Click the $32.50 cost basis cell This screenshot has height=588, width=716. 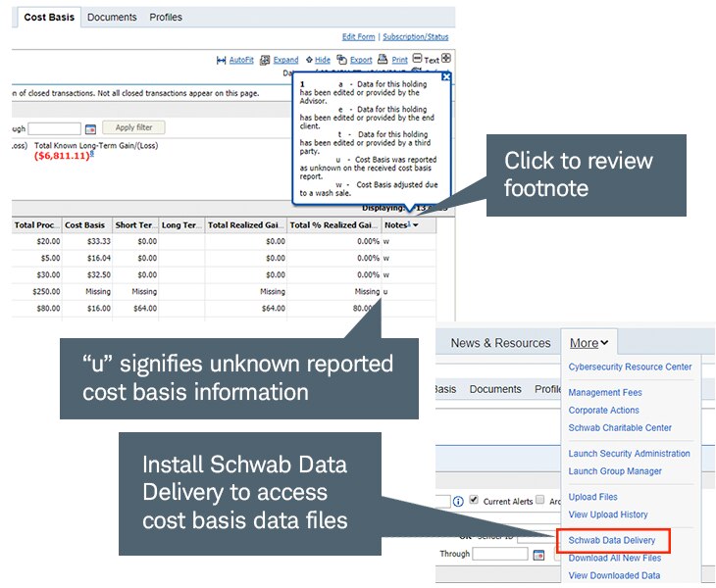[x=99, y=275]
